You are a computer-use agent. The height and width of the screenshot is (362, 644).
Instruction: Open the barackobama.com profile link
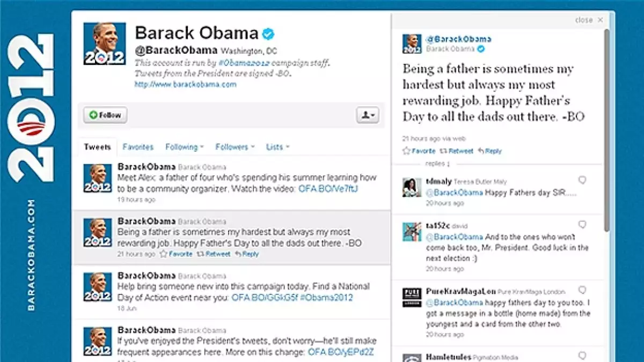point(185,85)
